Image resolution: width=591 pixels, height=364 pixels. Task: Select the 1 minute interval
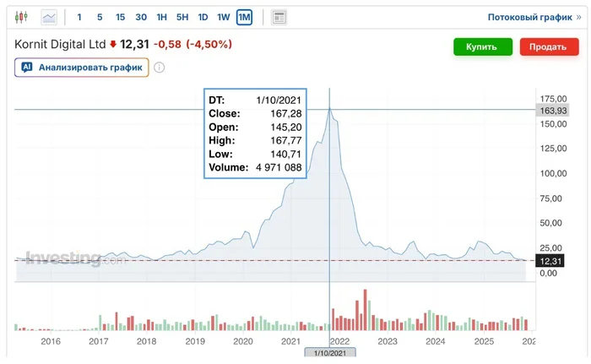coord(79,17)
